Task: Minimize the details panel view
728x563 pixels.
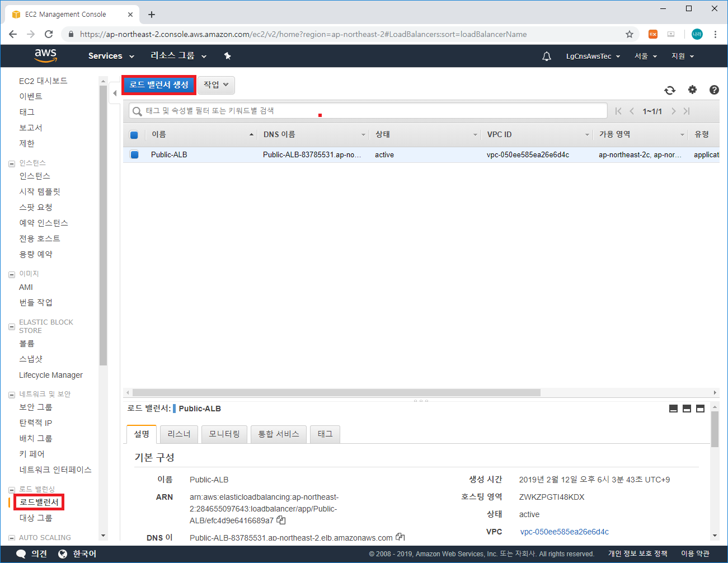Action: coord(673,409)
